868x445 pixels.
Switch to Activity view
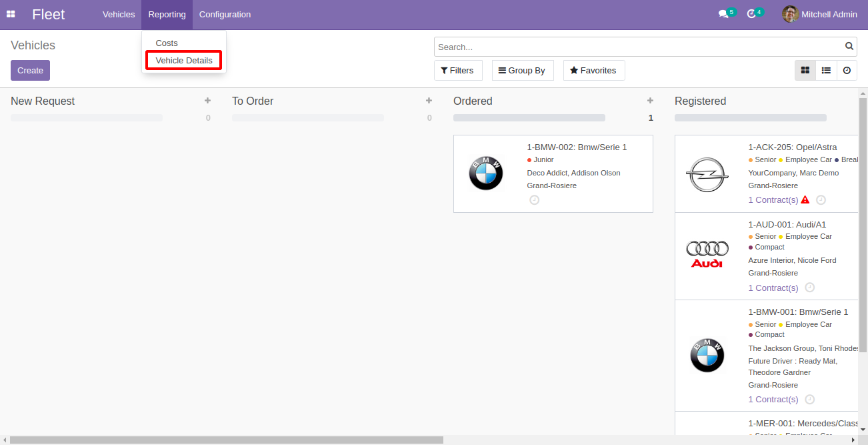click(847, 70)
